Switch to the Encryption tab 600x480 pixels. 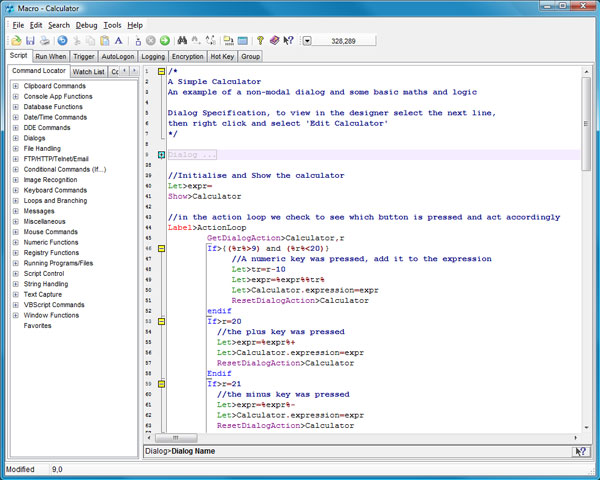click(188, 57)
